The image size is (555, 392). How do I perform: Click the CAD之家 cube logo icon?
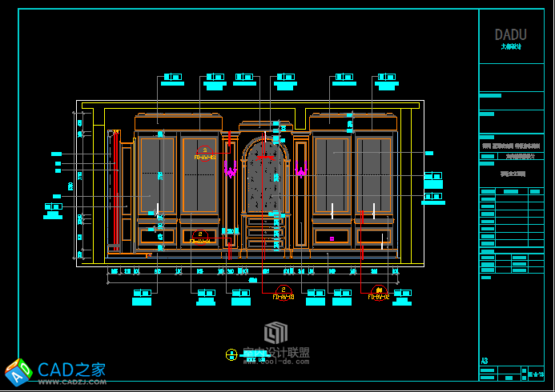(x=18, y=372)
